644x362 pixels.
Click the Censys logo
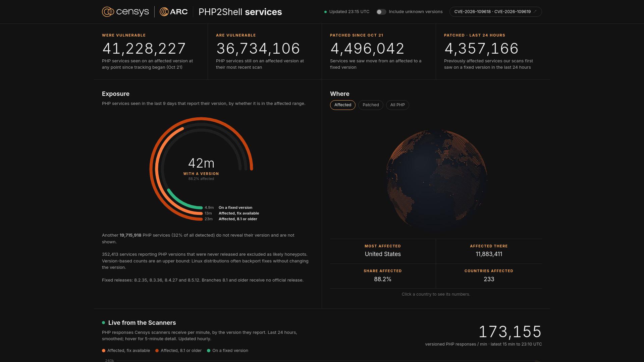125,12
